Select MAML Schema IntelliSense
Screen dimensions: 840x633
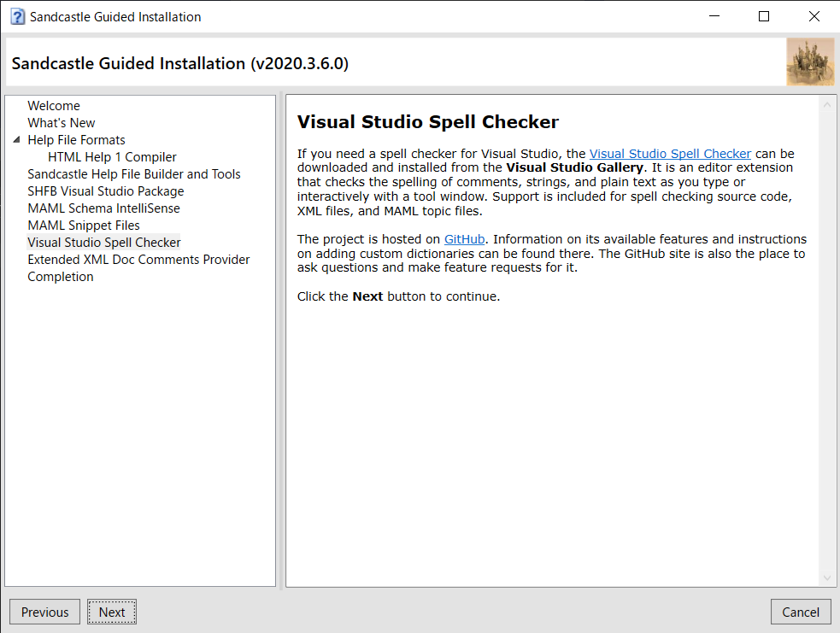pyautogui.click(x=103, y=208)
